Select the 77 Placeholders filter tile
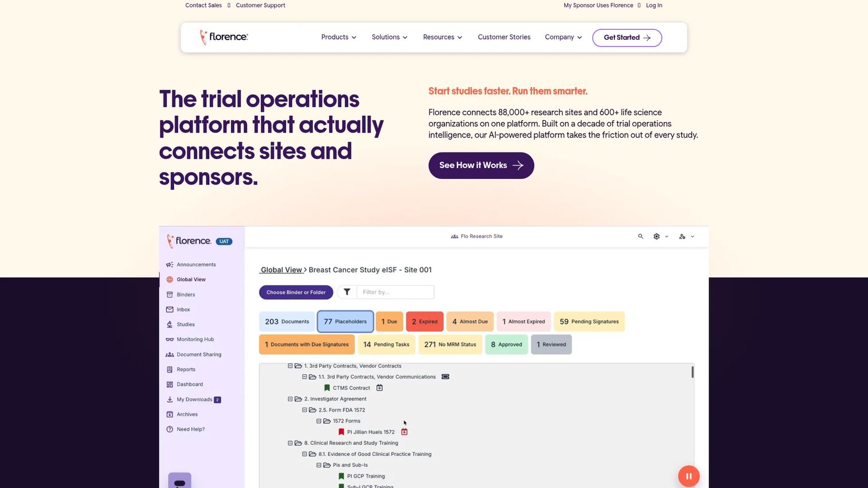The width and height of the screenshot is (868, 488). 345,322
